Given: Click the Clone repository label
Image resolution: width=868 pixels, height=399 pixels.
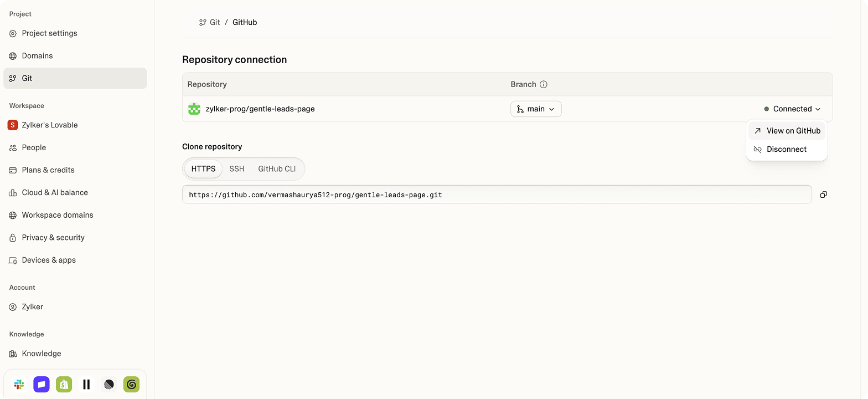Looking at the screenshot, I should pyautogui.click(x=212, y=147).
